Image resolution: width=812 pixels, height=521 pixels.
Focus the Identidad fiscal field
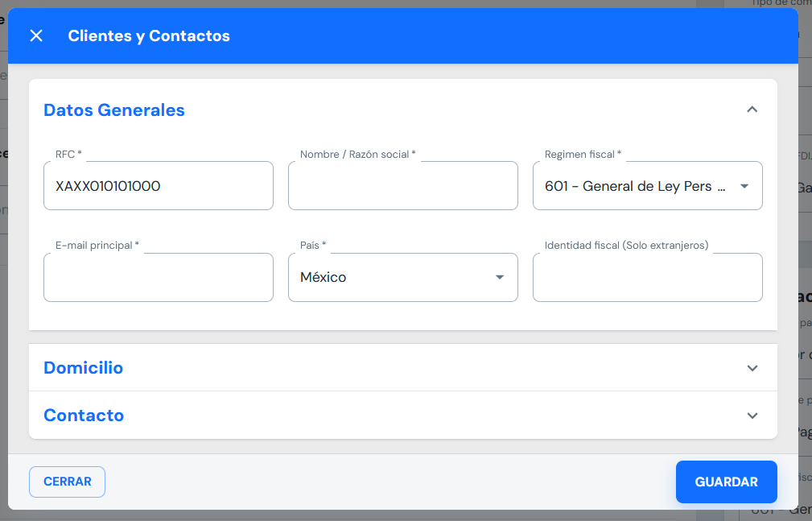click(x=647, y=278)
